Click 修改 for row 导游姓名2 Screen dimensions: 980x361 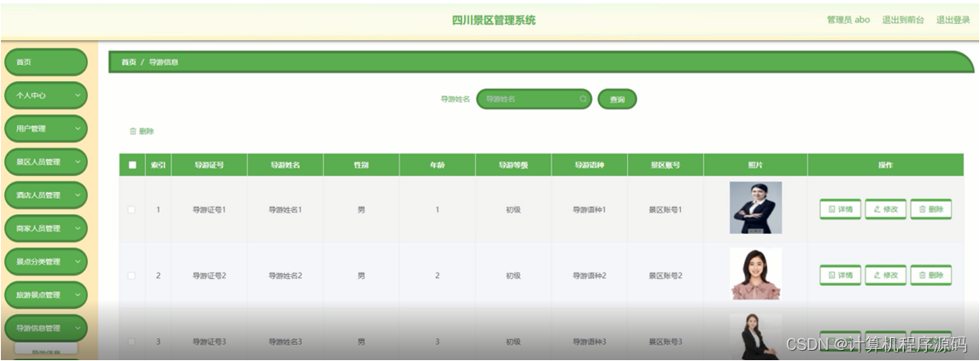pos(886,275)
